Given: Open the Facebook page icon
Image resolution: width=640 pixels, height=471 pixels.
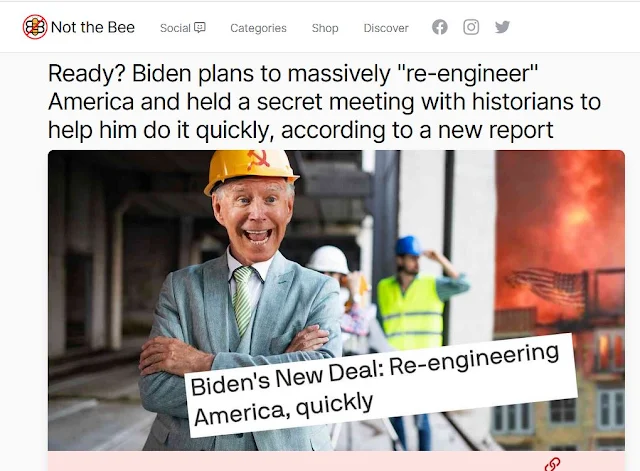Looking at the screenshot, I should (x=440, y=27).
